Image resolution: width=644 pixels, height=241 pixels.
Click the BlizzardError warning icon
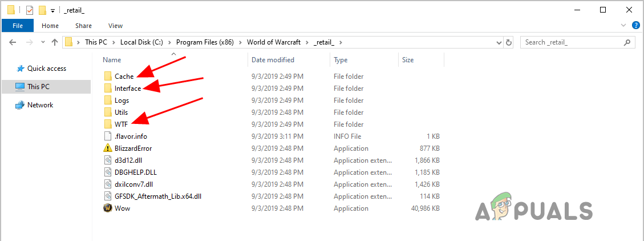(108, 148)
